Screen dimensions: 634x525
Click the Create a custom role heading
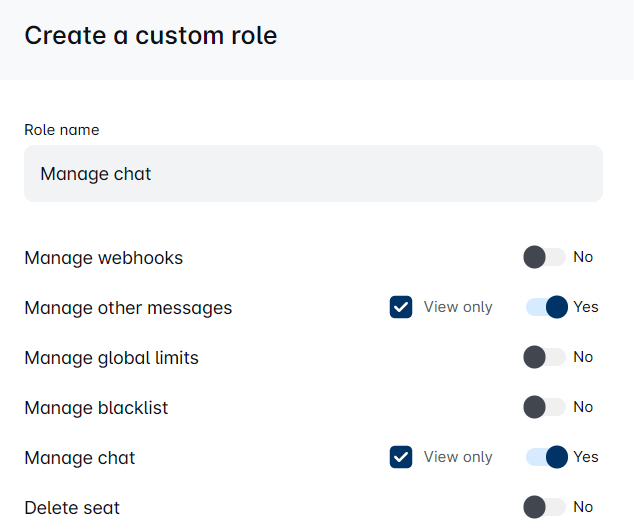click(x=151, y=36)
